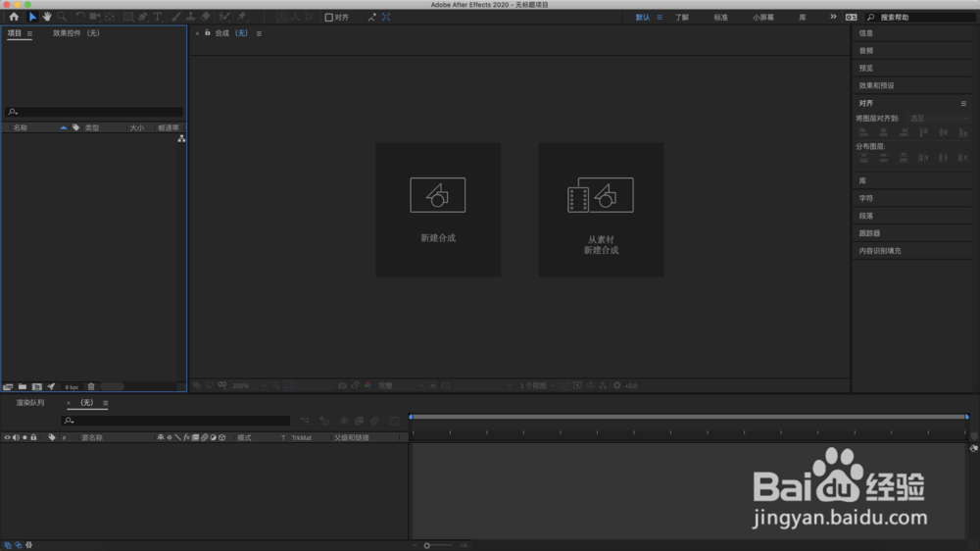Image resolution: width=980 pixels, height=551 pixels.
Task: Click the 新建合成 button
Action: [438, 210]
